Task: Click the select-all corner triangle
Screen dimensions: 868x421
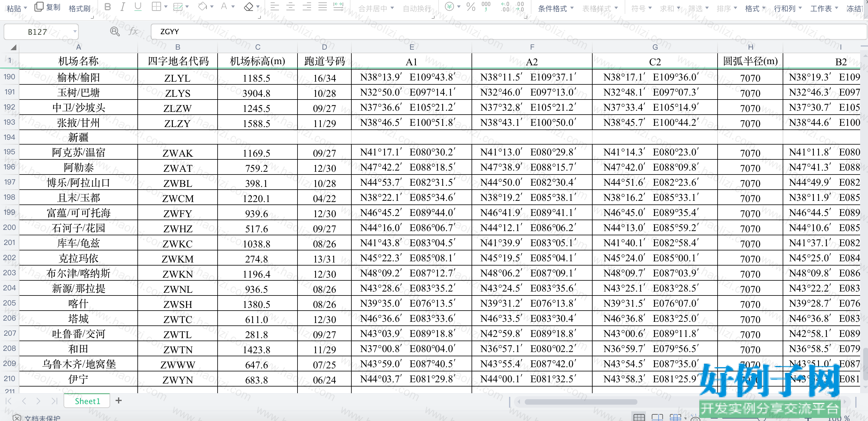Action: 13,47
